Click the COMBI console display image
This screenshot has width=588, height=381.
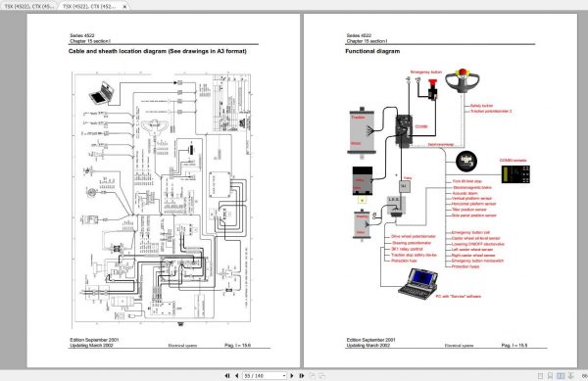pyautogui.click(x=515, y=174)
